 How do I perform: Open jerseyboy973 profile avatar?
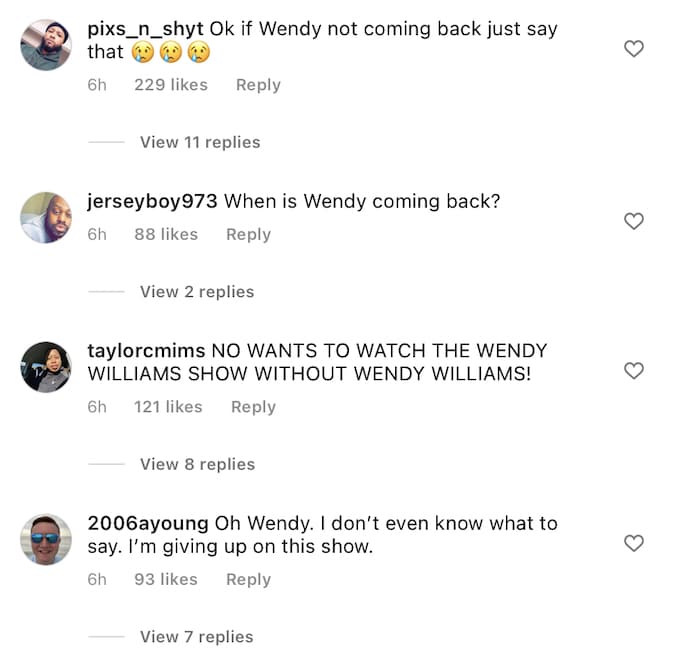pos(46,217)
